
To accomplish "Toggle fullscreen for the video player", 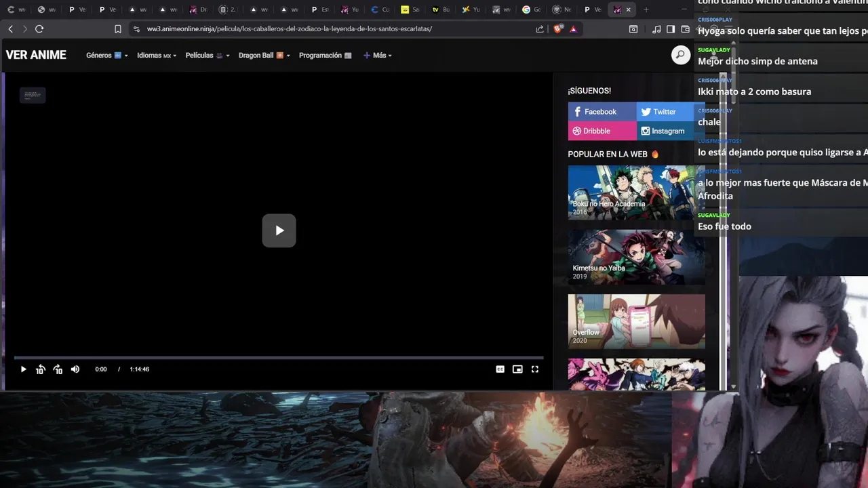I will point(535,369).
